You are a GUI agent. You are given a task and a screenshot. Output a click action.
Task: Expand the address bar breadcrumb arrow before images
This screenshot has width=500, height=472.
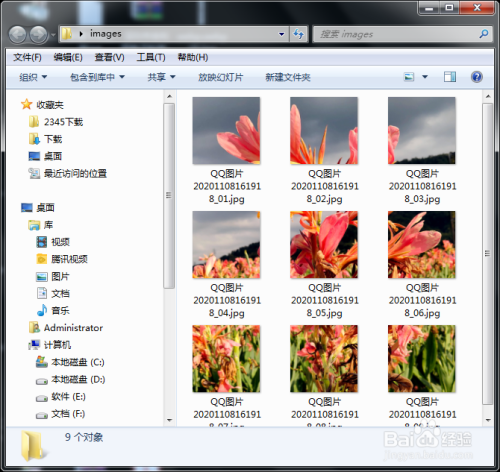pyautogui.click(x=81, y=34)
